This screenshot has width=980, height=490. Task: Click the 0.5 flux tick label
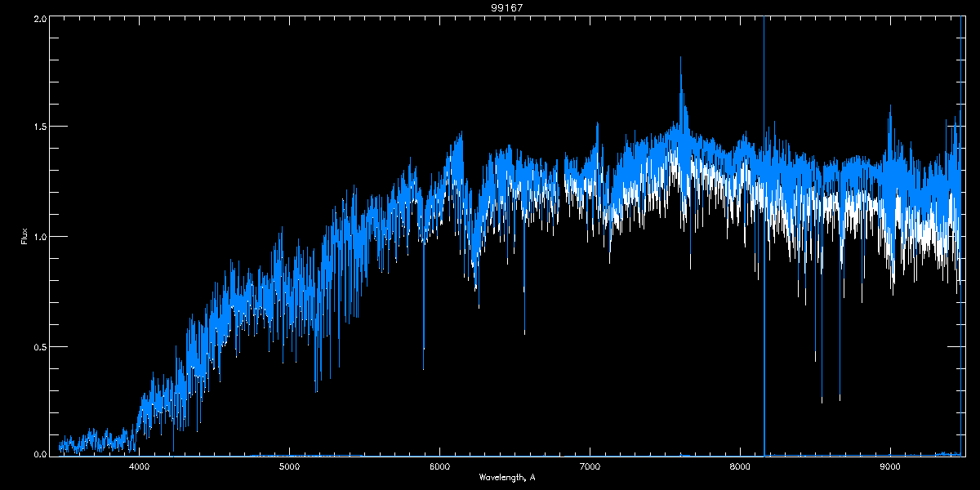[39, 346]
